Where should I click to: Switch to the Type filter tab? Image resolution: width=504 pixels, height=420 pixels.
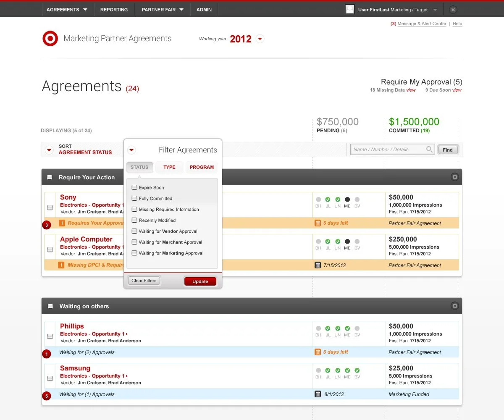pyautogui.click(x=169, y=167)
